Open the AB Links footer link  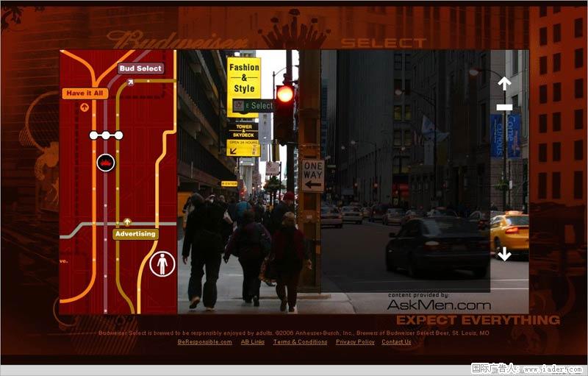click(252, 342)
